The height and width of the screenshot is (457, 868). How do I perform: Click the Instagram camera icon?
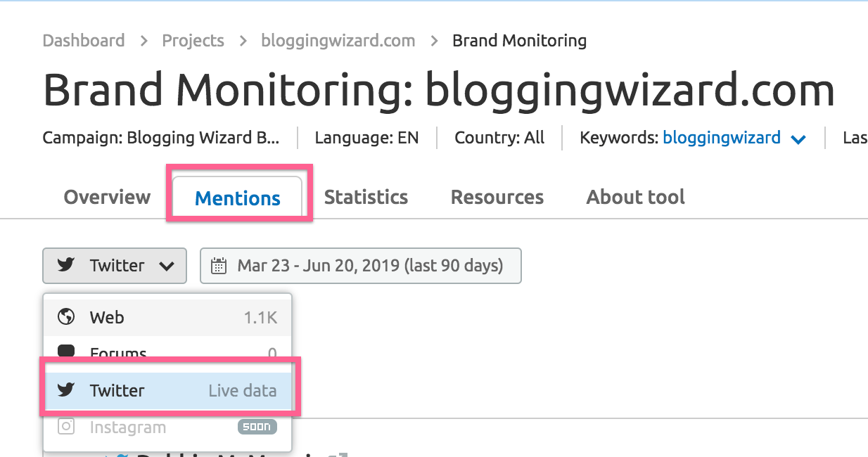click(x=66, y=427)
